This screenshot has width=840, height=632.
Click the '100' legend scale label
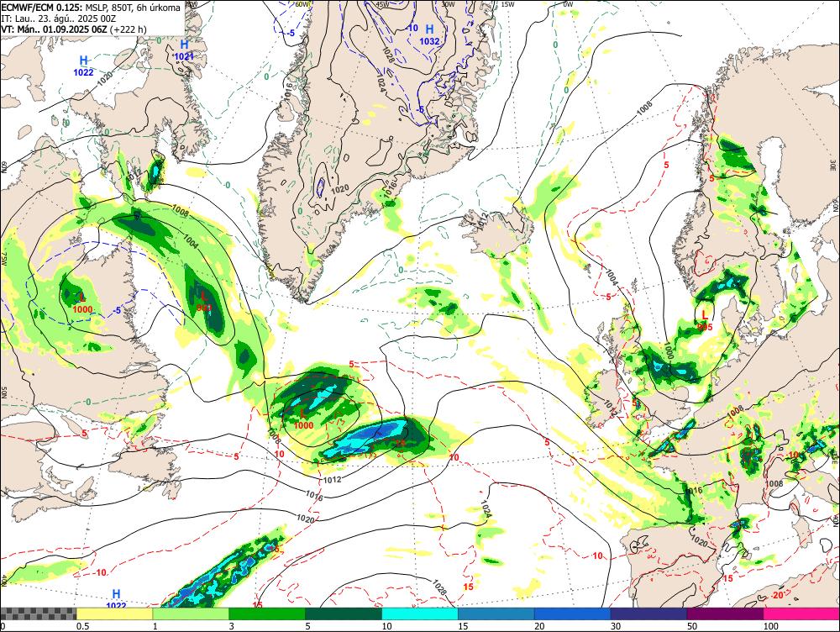tap(770, 625)
